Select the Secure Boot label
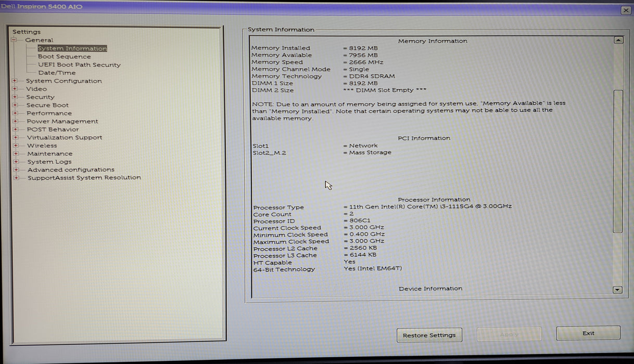634x364 pixels. click(x=47, y=105)
